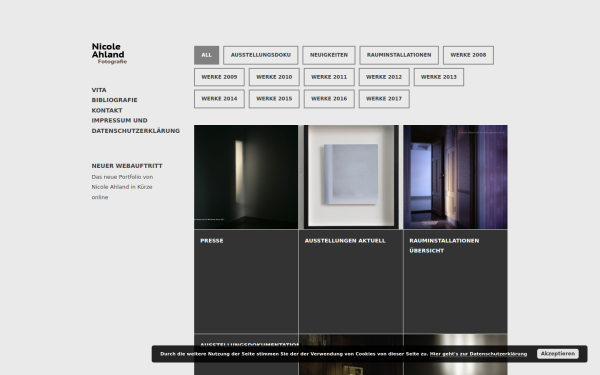Accept cookies with the Akzeptieren button

(x=558, y=354)
